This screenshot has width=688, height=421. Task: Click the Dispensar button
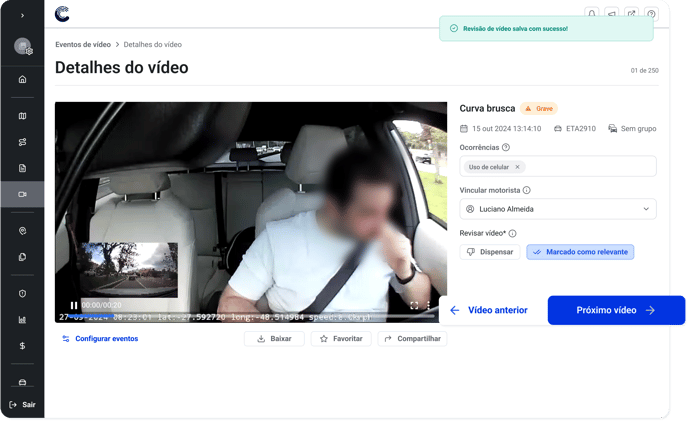[x=490, y=252]
